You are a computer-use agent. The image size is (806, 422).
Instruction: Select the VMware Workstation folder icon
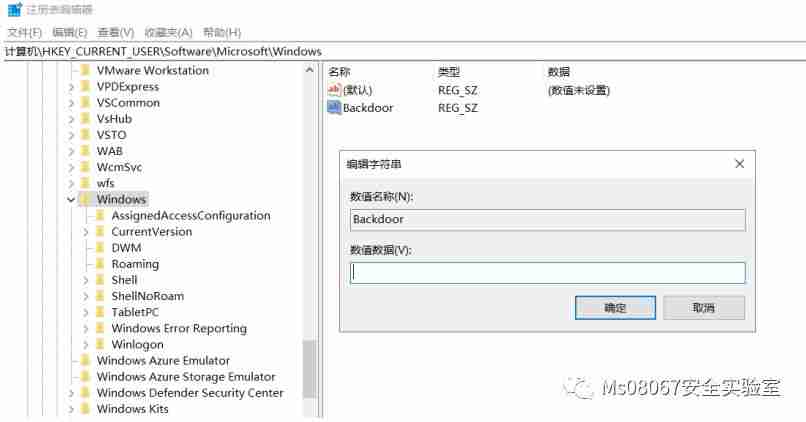[86, 70]
